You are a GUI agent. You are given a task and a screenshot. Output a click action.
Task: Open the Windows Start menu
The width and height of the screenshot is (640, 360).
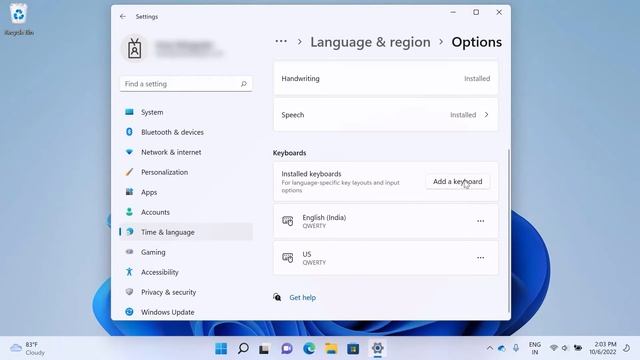(221, 349)
